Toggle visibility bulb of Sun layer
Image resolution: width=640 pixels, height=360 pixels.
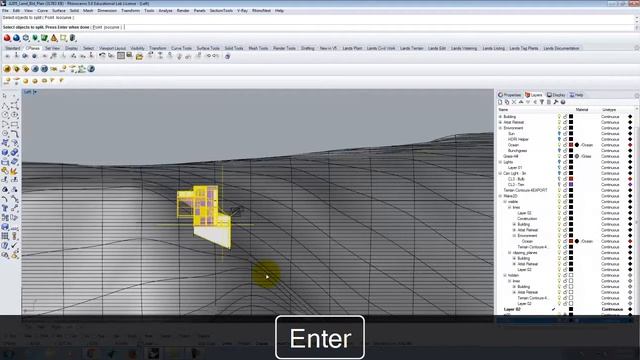click(559, 133)
